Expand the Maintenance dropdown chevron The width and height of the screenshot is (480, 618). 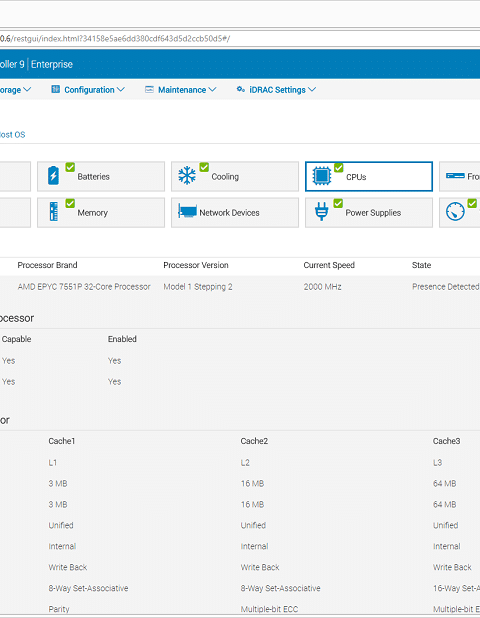point(212,90)
